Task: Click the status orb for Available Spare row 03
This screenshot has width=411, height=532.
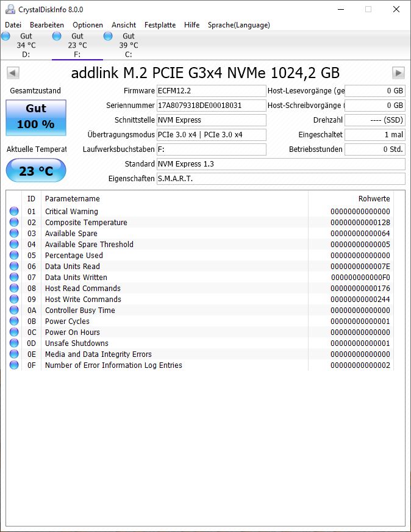Action: [x=14, y=233]
